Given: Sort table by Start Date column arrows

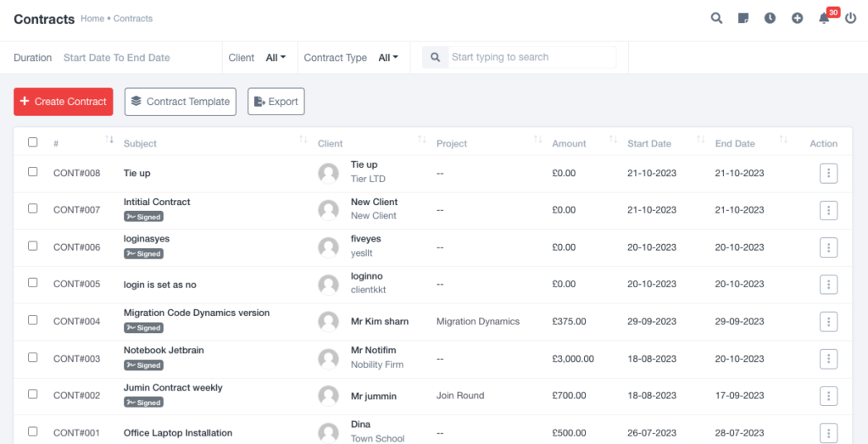Looking at the screenshot, I should 701,140.
